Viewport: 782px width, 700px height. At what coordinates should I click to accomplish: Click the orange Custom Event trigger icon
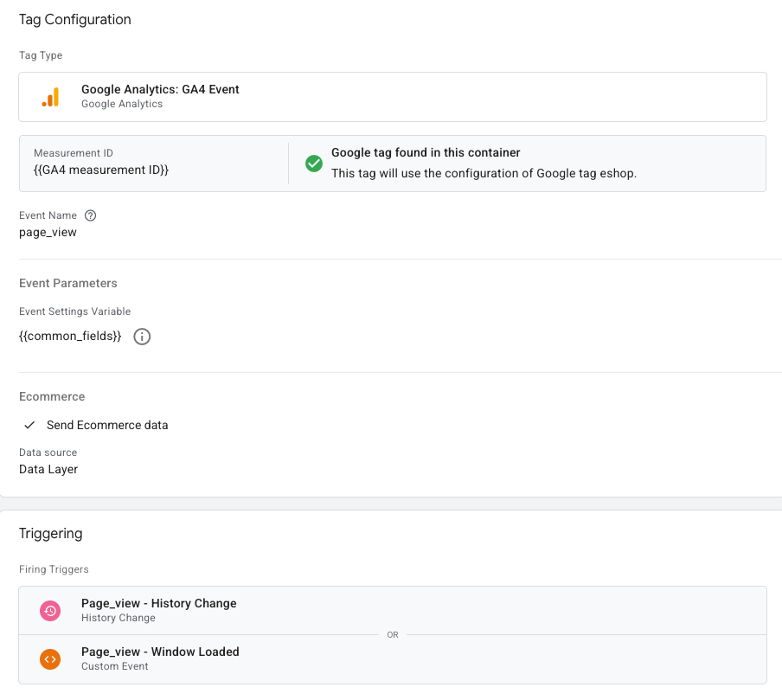pos(50,659)
